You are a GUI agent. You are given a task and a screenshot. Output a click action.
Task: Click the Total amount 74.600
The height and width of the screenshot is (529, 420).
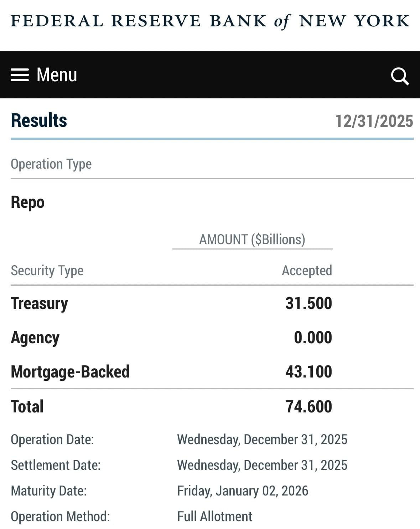pos(308,407)
